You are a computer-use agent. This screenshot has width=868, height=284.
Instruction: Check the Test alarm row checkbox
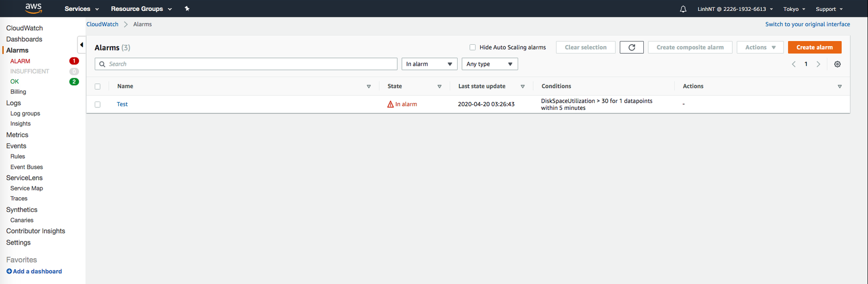97,104
